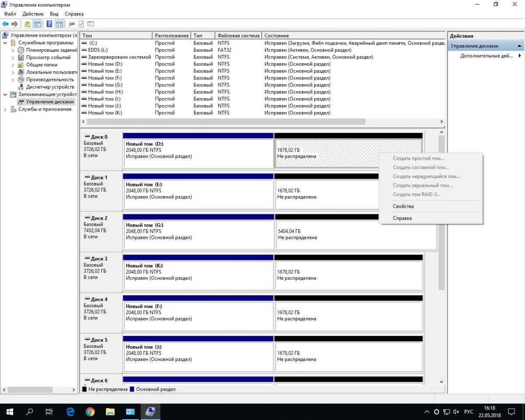The width and height of the screenshot is (525, 420).
Task: Expand the Локальные пользователи node
Action: tap(13, 72)
